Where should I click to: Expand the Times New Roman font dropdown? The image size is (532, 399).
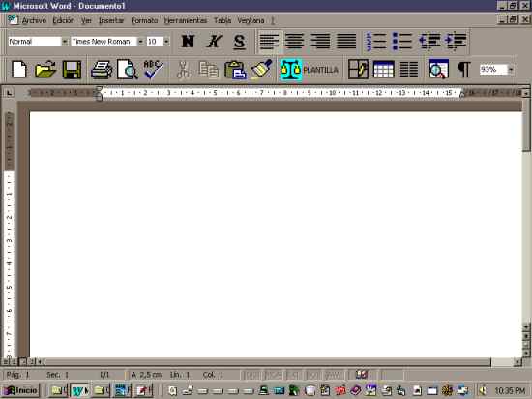(140, 42)
